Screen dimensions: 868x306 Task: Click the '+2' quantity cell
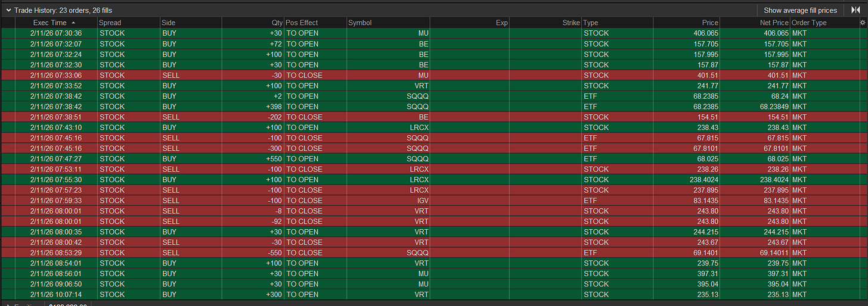point(277,96)
